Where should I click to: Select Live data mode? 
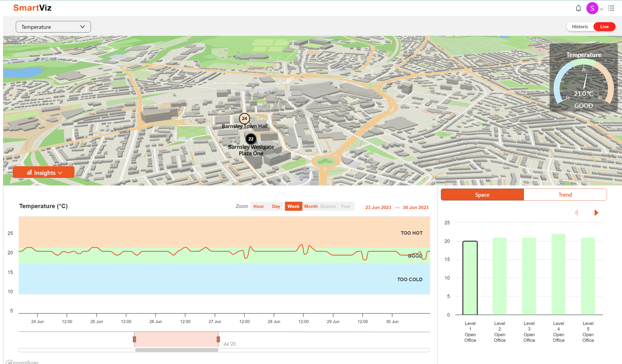[605, 27]
